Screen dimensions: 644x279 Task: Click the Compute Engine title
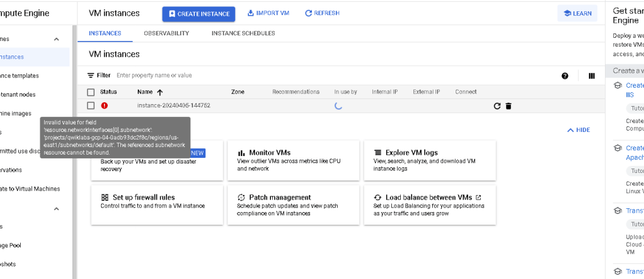pyautogui.click(x=25, y=14)
